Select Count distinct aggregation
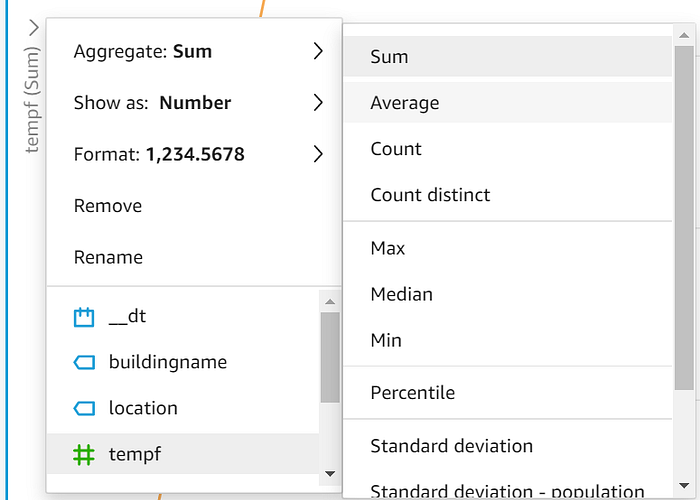Screen dimensions: 700x500 tap(508, 195)
